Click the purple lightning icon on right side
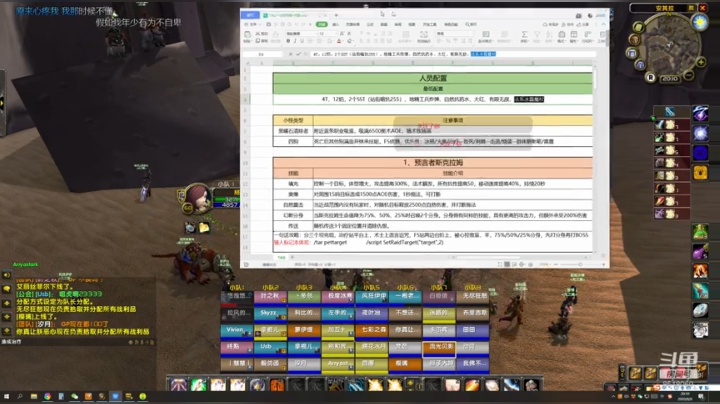Image resolution: width=720 pixels, height=404 pixels. click(700, 113)
